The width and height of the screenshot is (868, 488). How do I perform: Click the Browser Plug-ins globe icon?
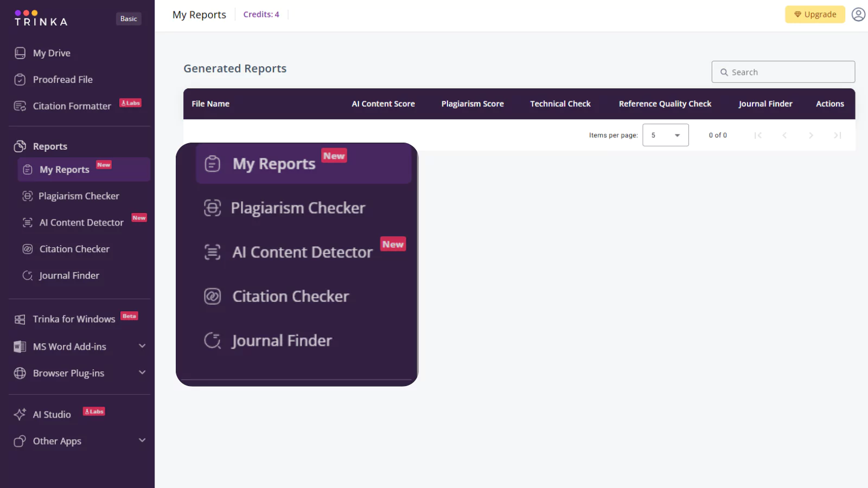(20, 373)
